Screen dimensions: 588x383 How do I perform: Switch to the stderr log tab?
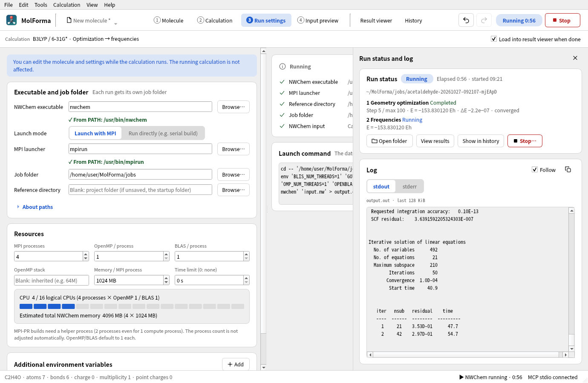[409, 186]
